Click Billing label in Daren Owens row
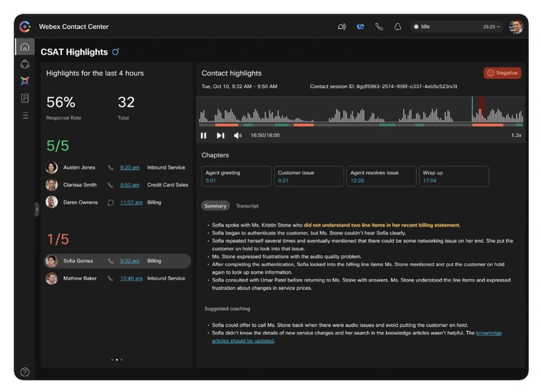 [x=154, y=202]
